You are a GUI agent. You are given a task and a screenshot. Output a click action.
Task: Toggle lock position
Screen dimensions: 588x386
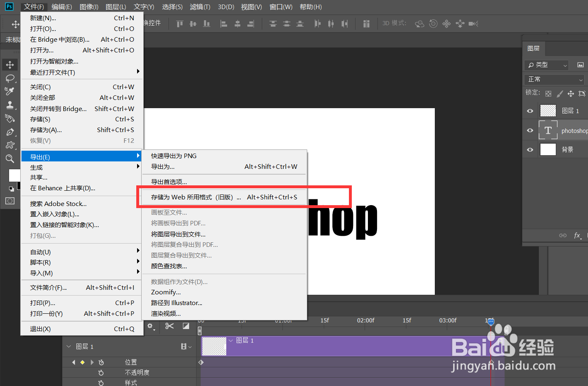pos(571,94)
